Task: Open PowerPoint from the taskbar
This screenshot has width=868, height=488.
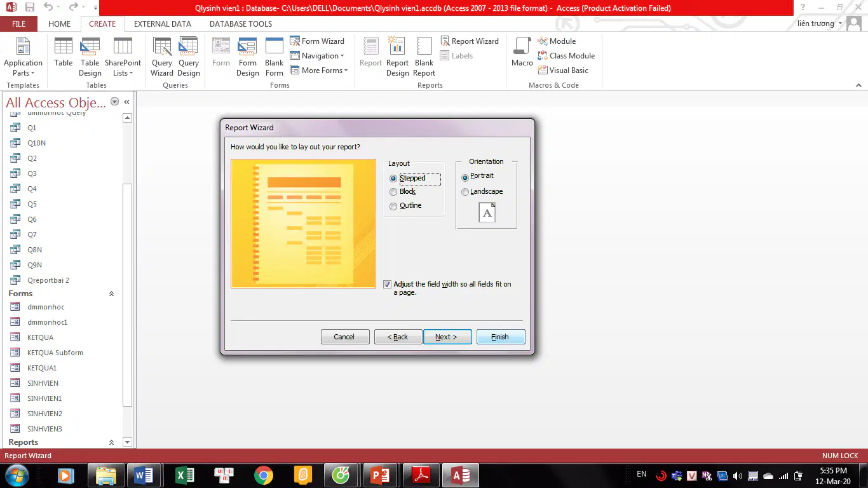Action: pos(381,475)
